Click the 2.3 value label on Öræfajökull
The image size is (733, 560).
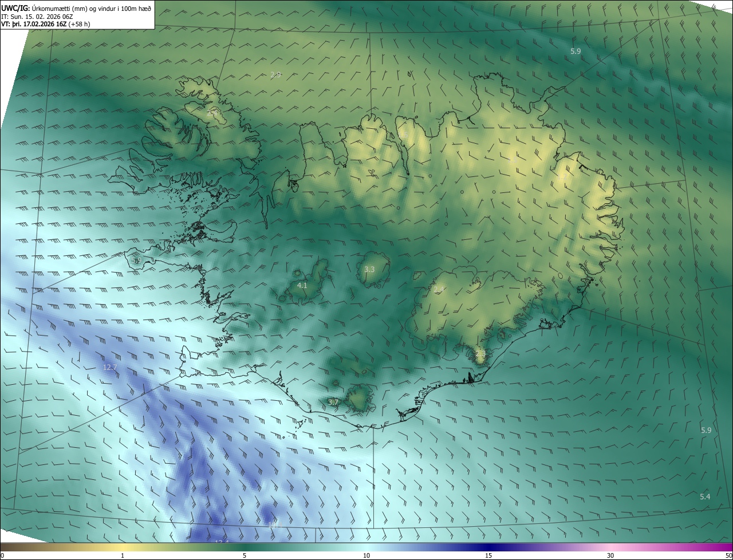click(x=480, y=354)
